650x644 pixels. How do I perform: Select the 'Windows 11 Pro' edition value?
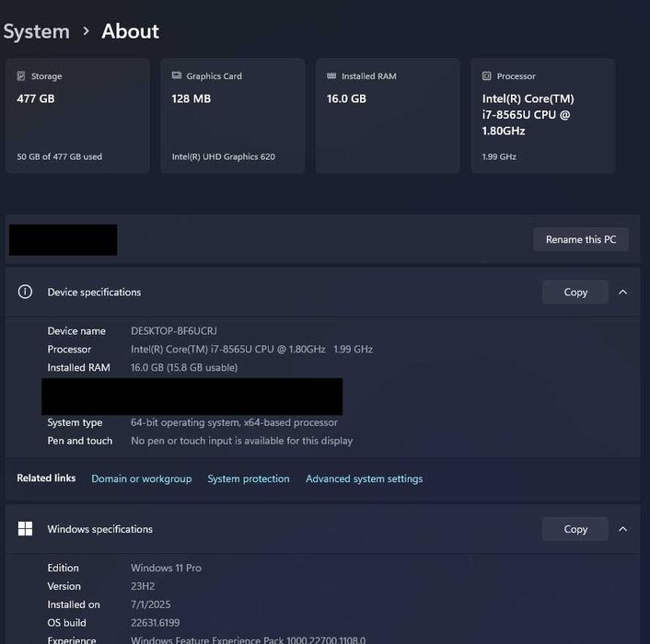tap(167, 568)
